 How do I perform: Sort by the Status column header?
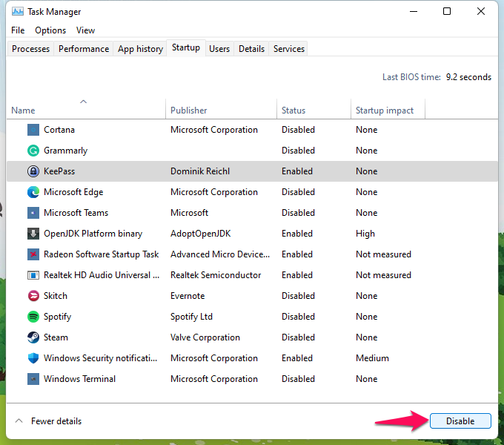tap(314, 109)
